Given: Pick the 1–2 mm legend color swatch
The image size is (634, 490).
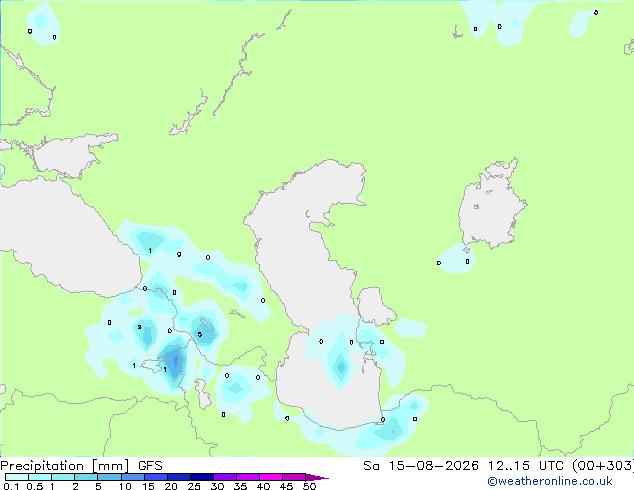Looking at the screenshot, I should (63, 477).
